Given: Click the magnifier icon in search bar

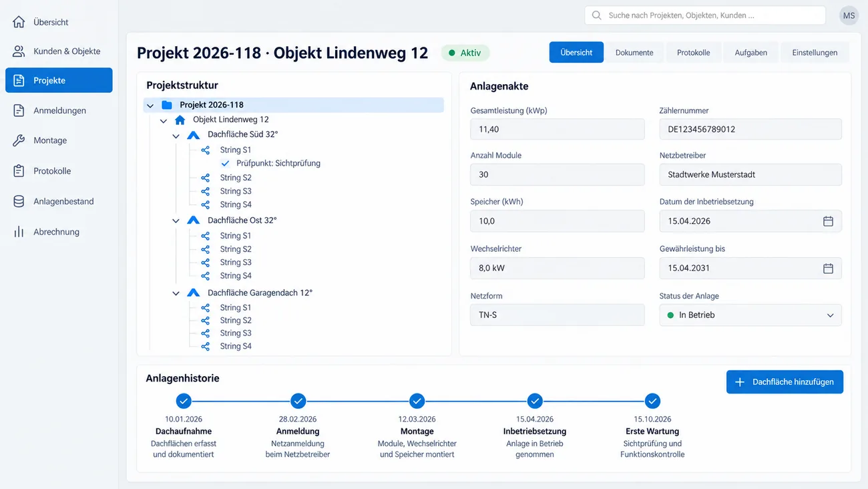Looking at the screenshot, I should [596, 15].
